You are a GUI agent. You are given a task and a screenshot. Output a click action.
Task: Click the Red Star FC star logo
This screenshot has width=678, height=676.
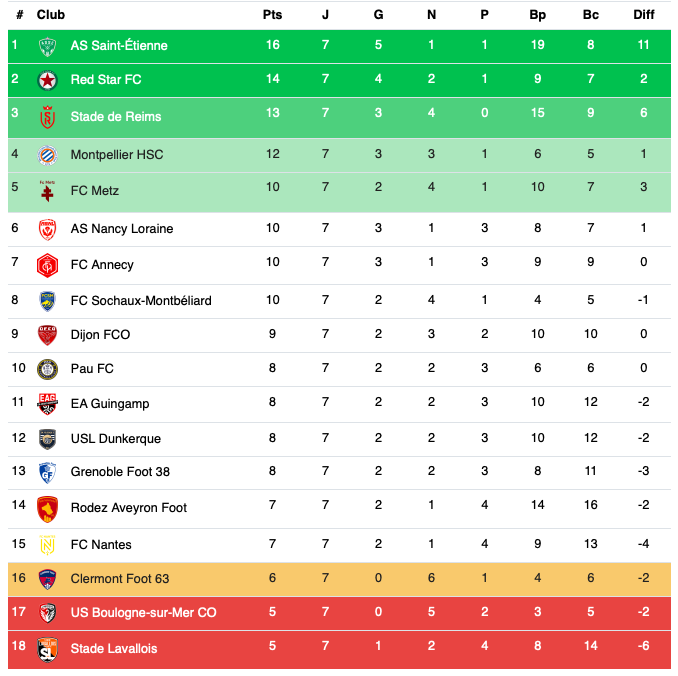(48, 80)
